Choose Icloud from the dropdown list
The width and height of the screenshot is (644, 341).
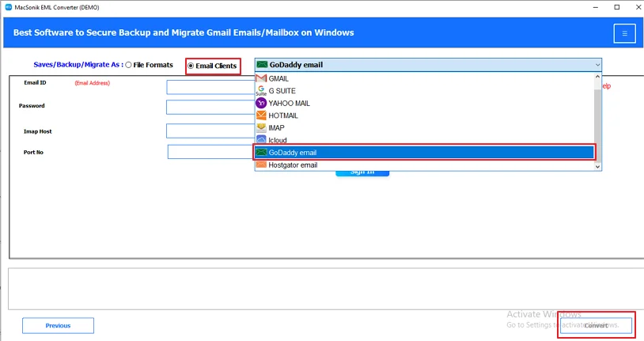(x=425, y=140)
